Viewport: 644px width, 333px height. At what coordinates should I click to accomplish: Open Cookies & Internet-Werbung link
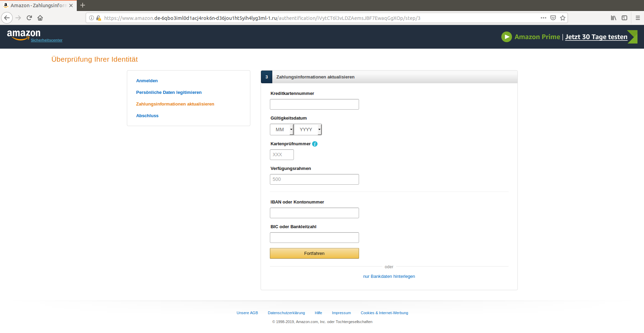[x=384, y=313]
